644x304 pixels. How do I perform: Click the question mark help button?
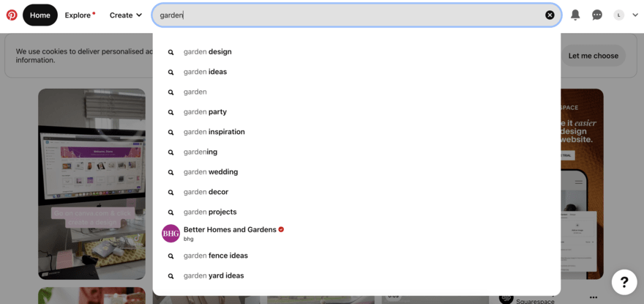point(624,281)
